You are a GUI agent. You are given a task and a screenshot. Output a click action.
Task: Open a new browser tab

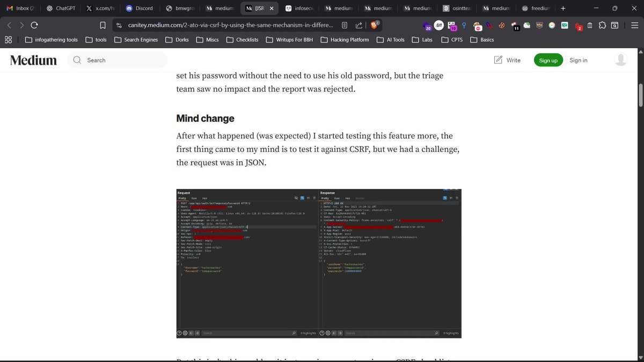coord(563,8)
